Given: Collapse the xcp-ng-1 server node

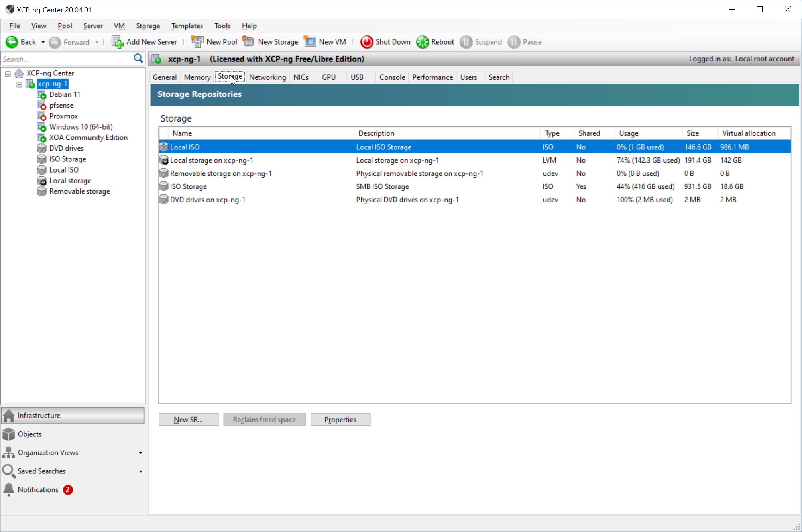Looking at the screenshot, I should point(19,84).
